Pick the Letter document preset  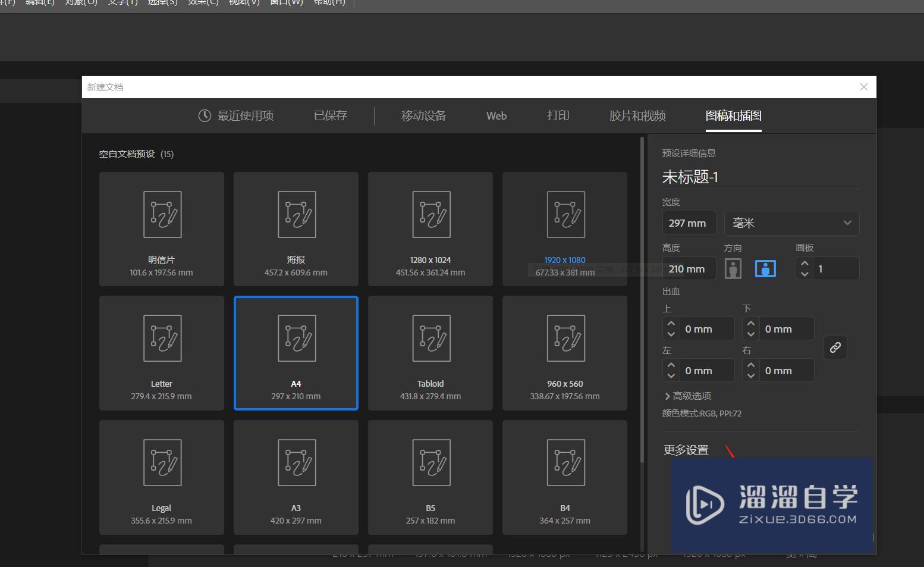pyautogui.click(x=162, y=353)
